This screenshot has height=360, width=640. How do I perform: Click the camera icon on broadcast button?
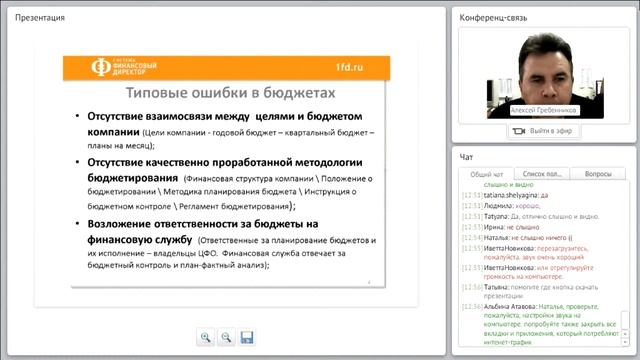[x=519, y=131]
